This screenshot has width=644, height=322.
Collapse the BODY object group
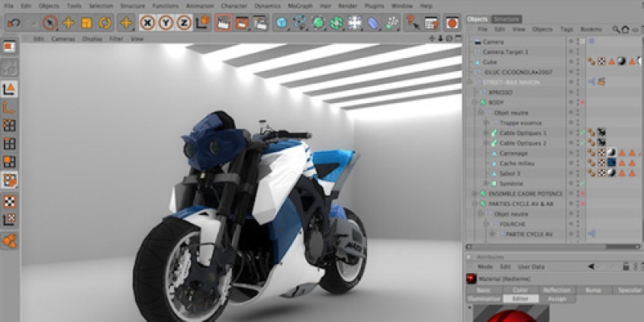476,102
